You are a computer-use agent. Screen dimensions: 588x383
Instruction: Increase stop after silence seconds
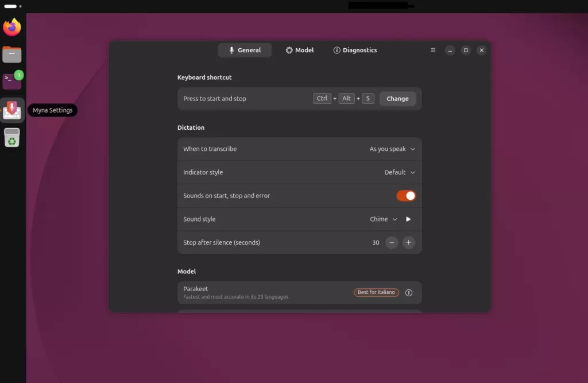tap(408, 243)
